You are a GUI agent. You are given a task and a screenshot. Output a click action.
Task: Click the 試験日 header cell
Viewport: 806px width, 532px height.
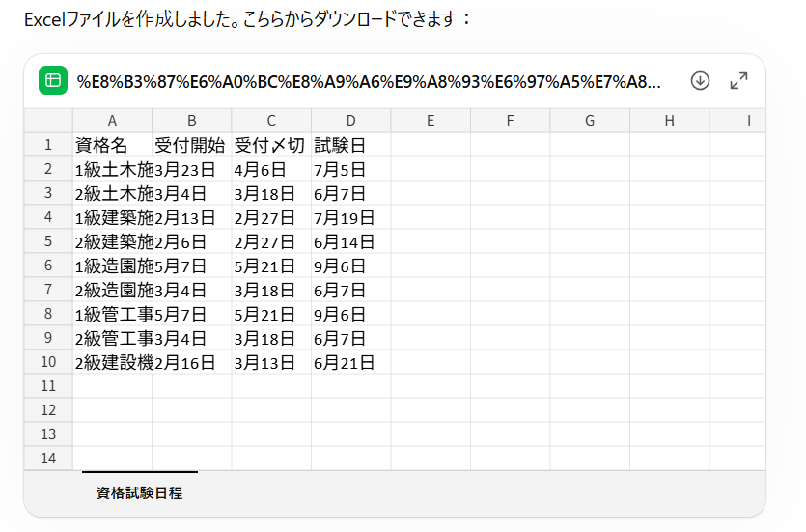click(x=350, y=145)
